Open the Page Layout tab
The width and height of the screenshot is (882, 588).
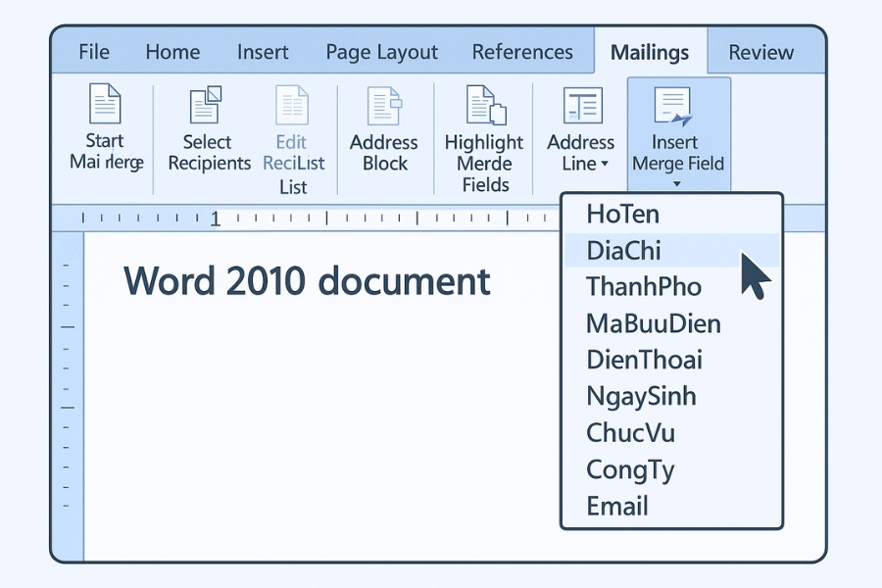[x=381, y=52]
